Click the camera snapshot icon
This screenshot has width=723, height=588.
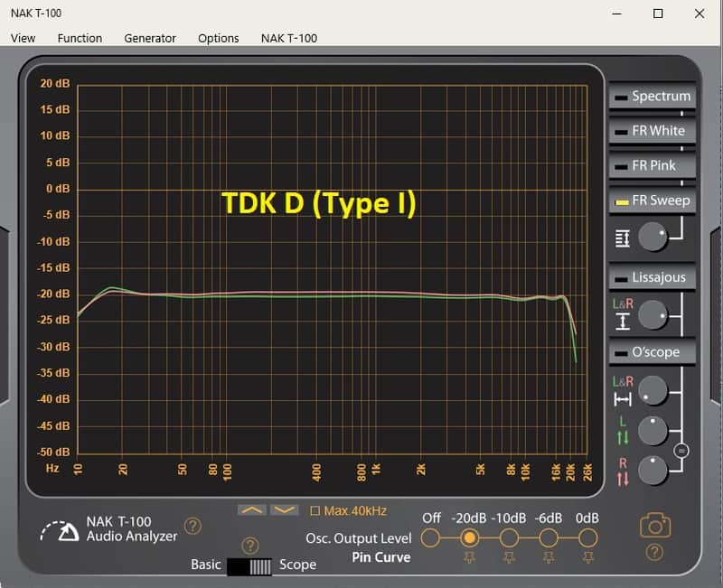pos(654,525)
